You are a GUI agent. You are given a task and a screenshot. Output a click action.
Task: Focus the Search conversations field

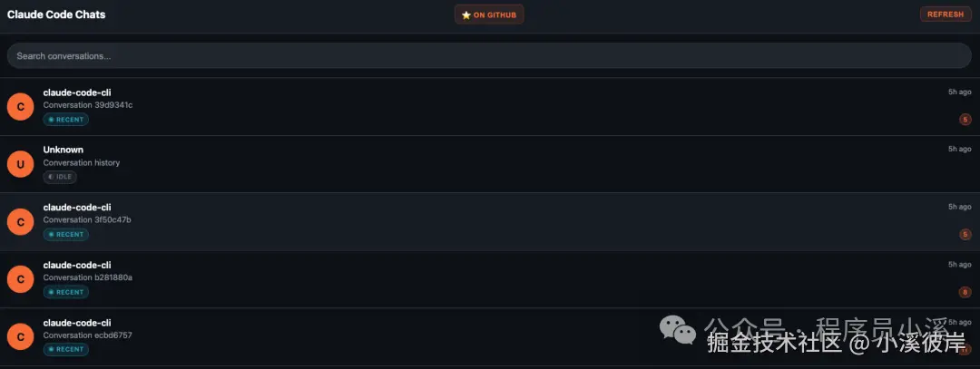pyautogui.click(x=489, y=56)
